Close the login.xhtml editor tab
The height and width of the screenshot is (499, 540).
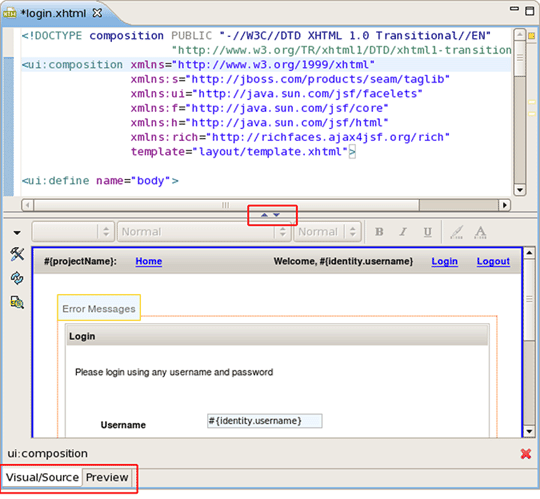(97, 13)
